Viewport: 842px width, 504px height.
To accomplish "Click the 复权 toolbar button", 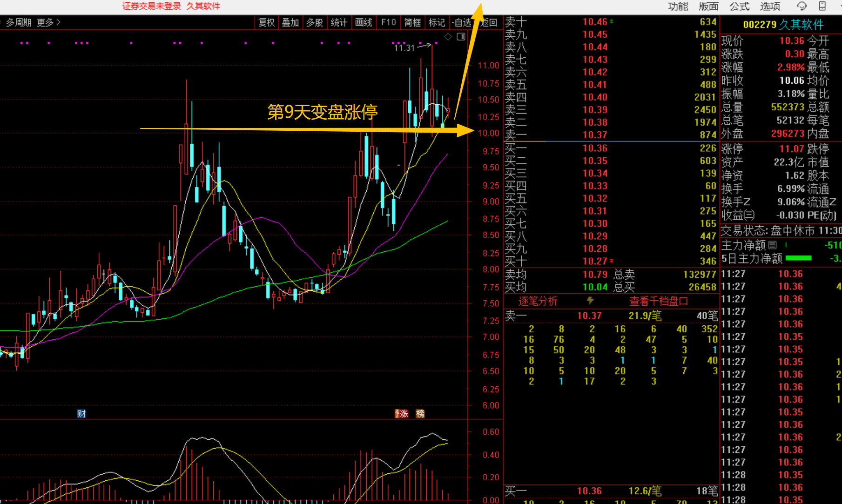I will coord(267,22).
